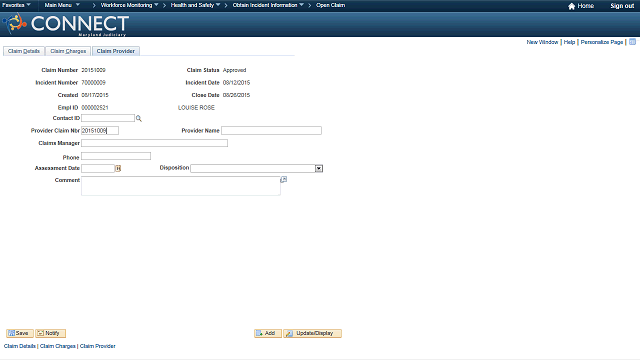Sign out of the application

coord(622,6)
